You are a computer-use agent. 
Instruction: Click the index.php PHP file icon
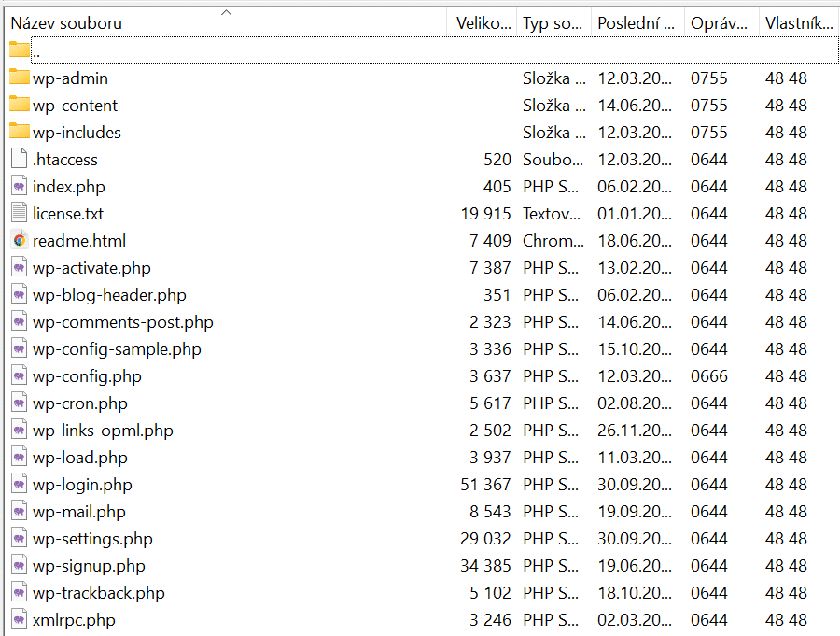[20, 186]
